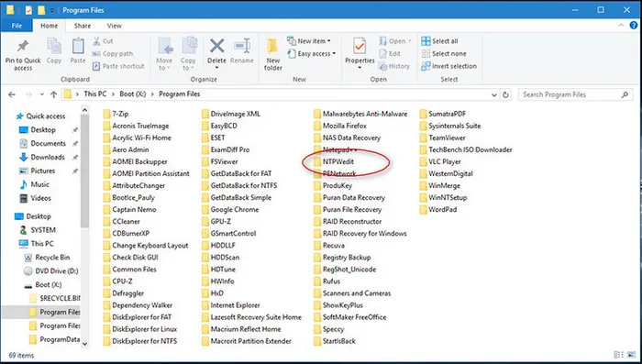Switch to the Share ribbon tab

(83, 26)
